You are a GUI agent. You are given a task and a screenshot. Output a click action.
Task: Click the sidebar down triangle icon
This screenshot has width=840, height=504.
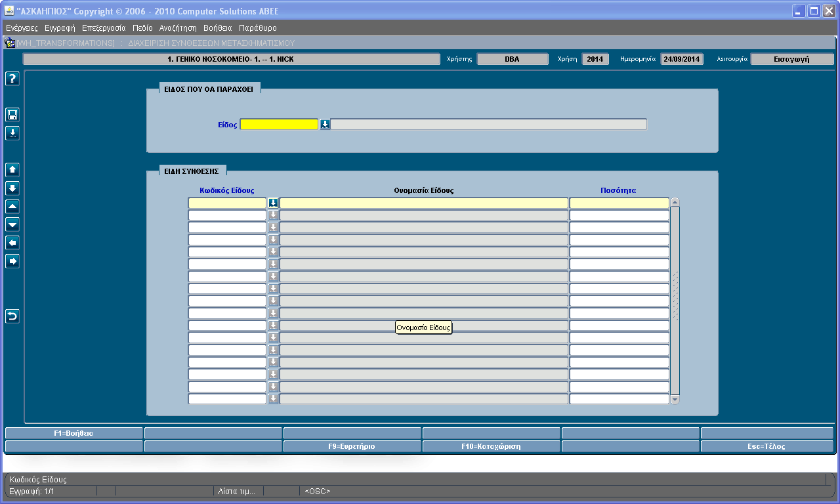[12, 225]
